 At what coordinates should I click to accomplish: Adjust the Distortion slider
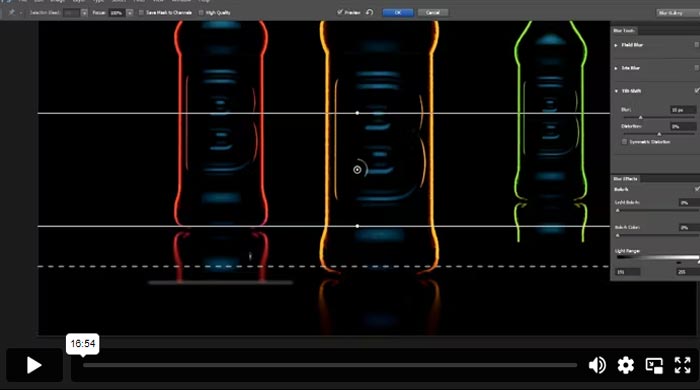click(x=659, y=134)
